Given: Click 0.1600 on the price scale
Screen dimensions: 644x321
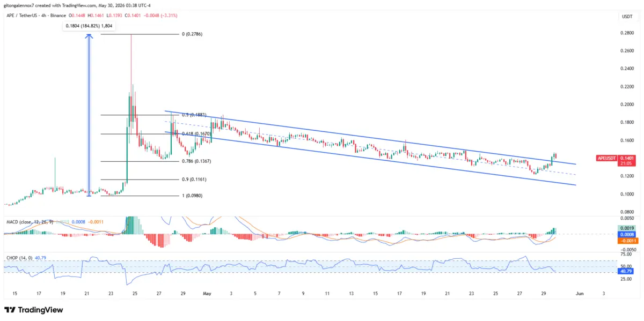Looking at the screenshot, I should tap(626, 140).
